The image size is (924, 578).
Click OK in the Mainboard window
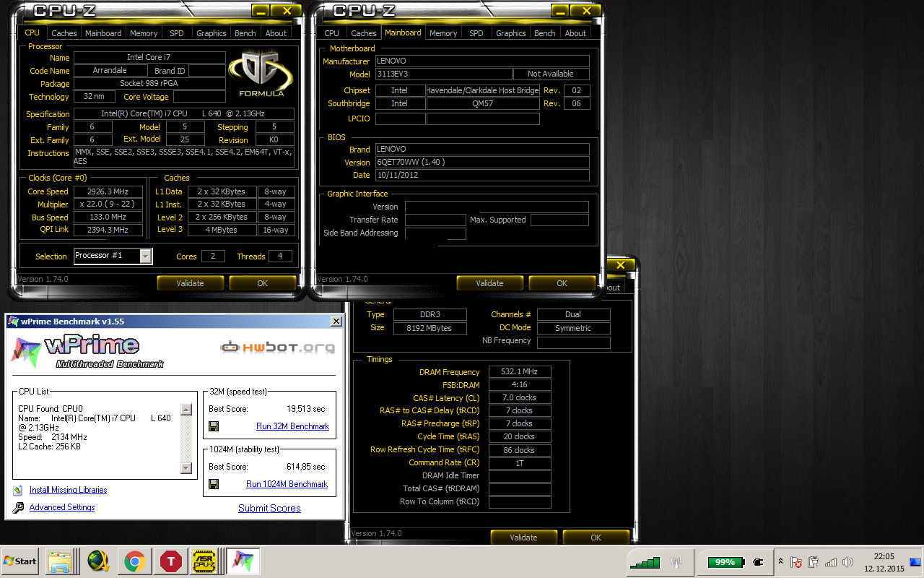click(x=562, y=283)
